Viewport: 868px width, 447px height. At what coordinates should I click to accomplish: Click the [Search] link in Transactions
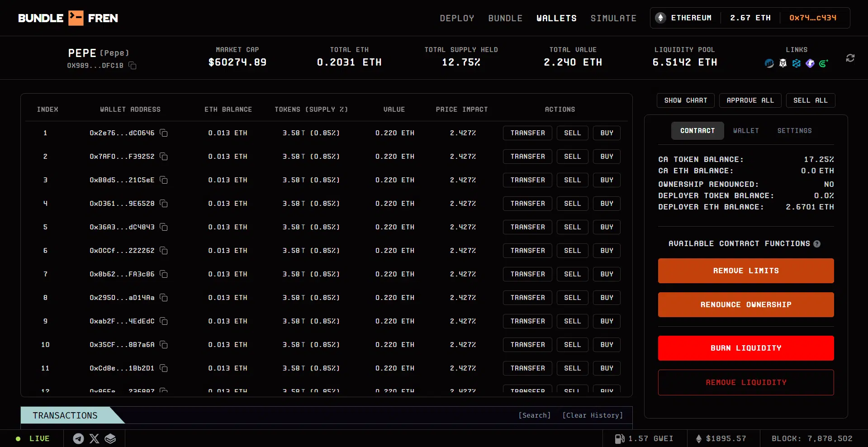534,415
